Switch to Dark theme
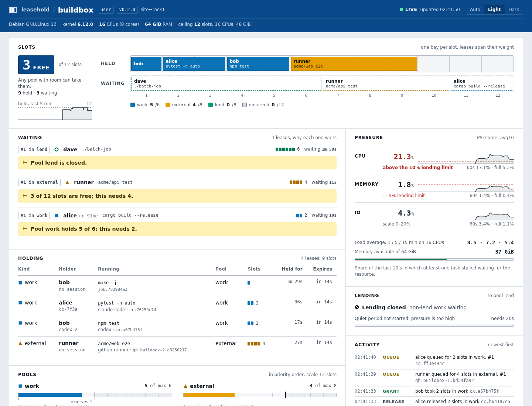Viewport: 532px width, 406px height. pyautogui.click(x=514, y=10)
